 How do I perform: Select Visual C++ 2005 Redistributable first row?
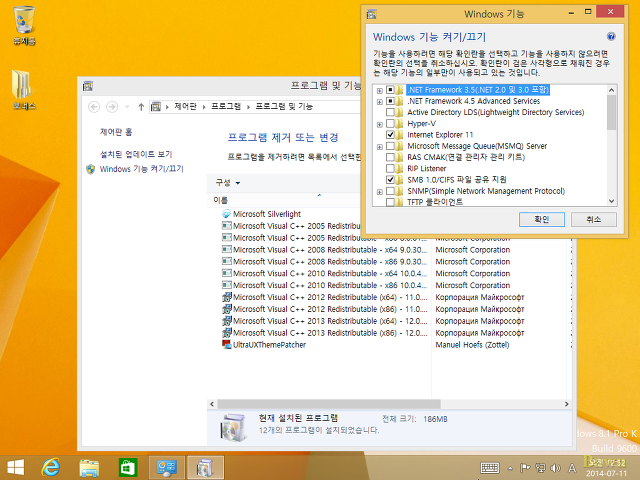click(x=291, y=226)
